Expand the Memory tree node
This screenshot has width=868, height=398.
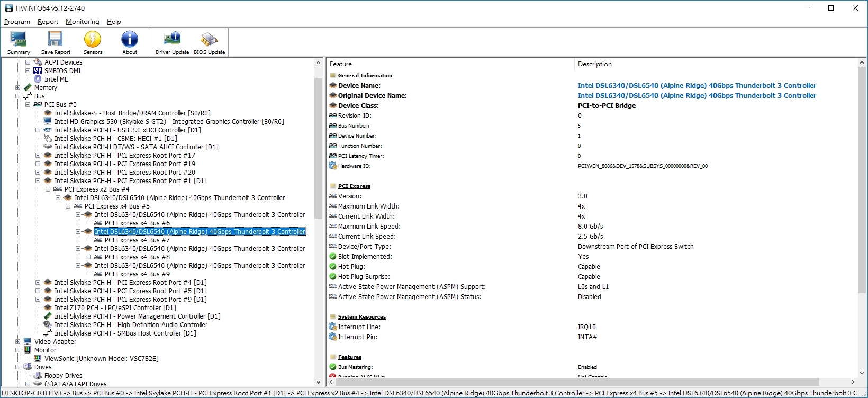[17, 88]
